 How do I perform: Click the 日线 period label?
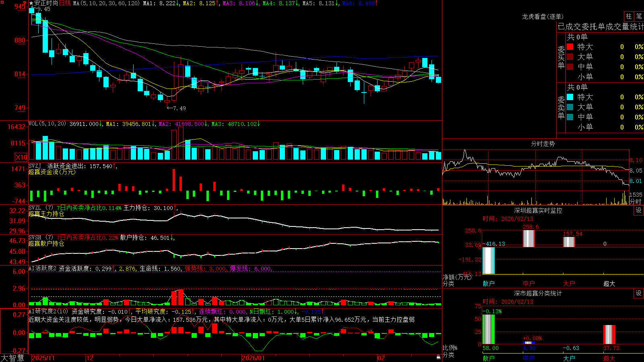(x=65, y=3)
